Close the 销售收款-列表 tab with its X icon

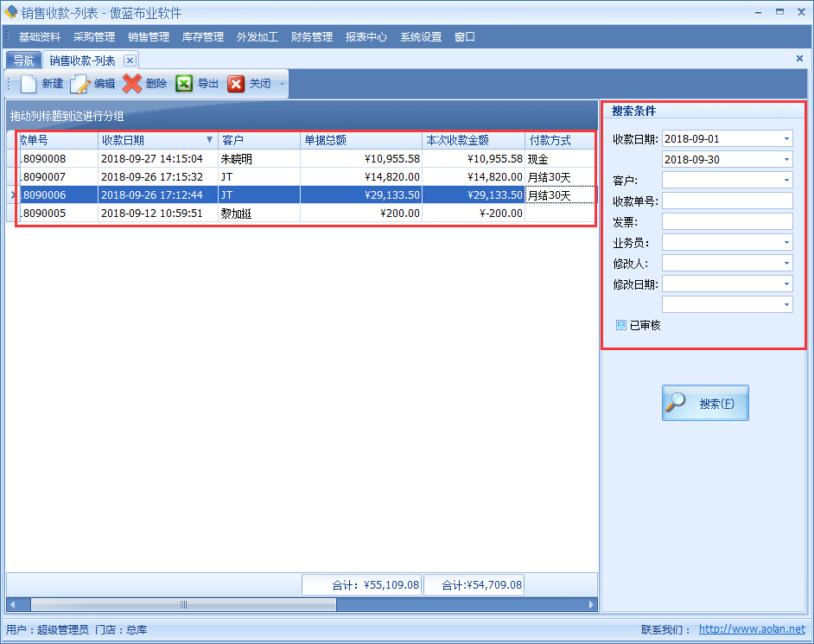coord(130,60)
